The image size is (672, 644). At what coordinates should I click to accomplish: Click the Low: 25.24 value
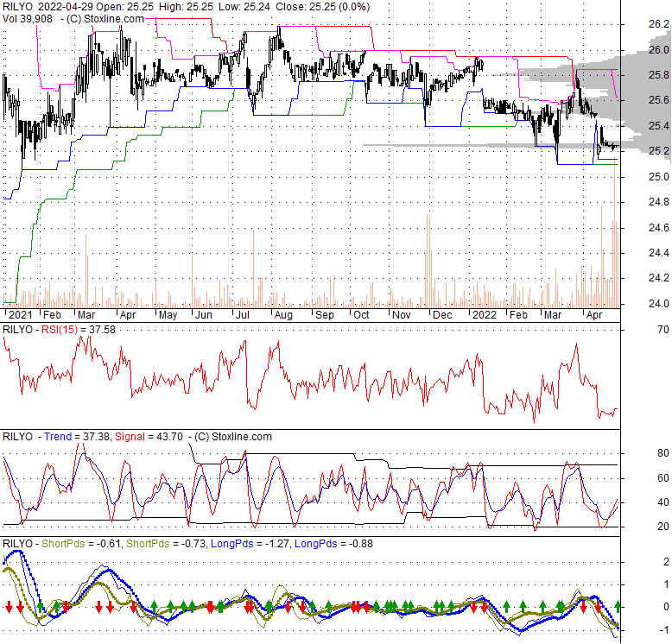[244, 7]
